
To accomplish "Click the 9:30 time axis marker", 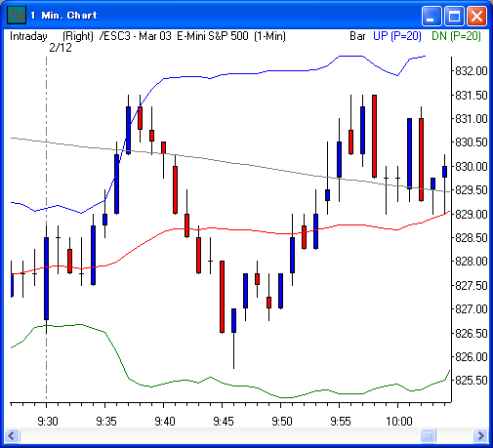I will click(x=48, y=422).
